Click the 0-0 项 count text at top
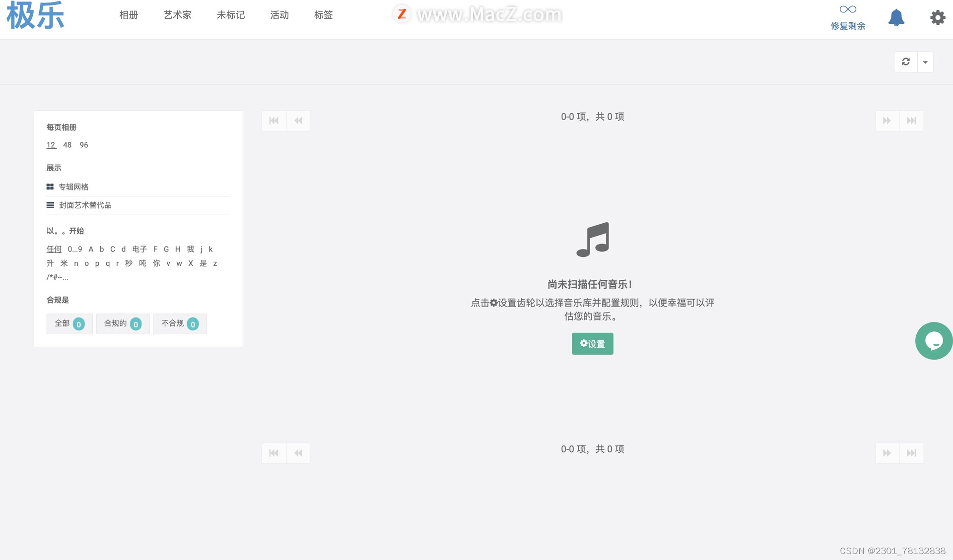This screenshot has width=953, height=560. (x=593, y=117)
